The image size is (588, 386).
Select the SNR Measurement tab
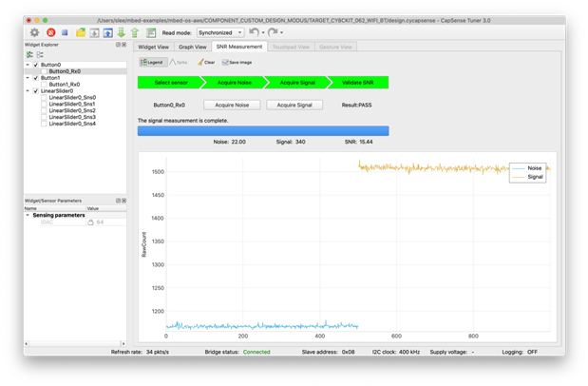[239, 47]
